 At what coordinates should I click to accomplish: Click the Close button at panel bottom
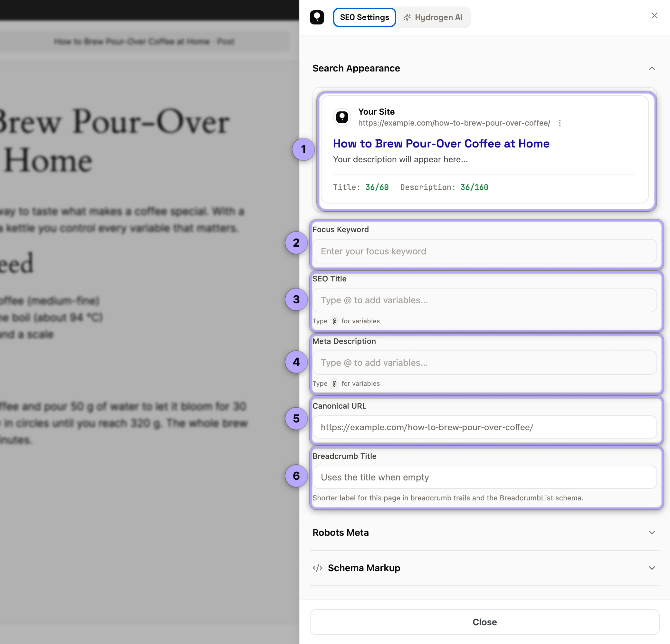tap(484, 622)
